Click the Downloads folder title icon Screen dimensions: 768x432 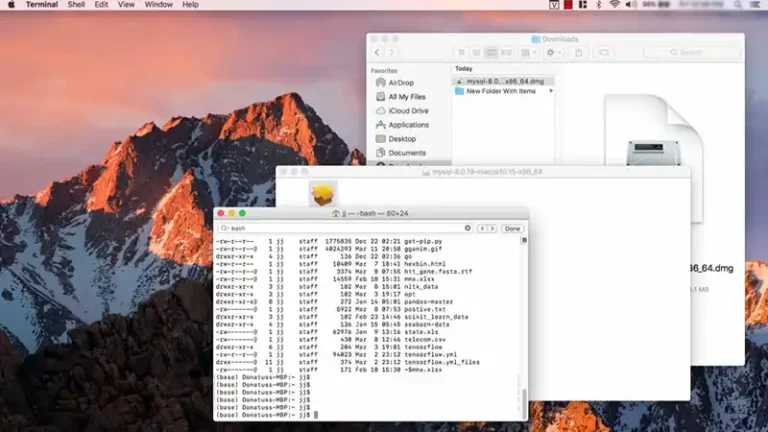pos(536,39)
